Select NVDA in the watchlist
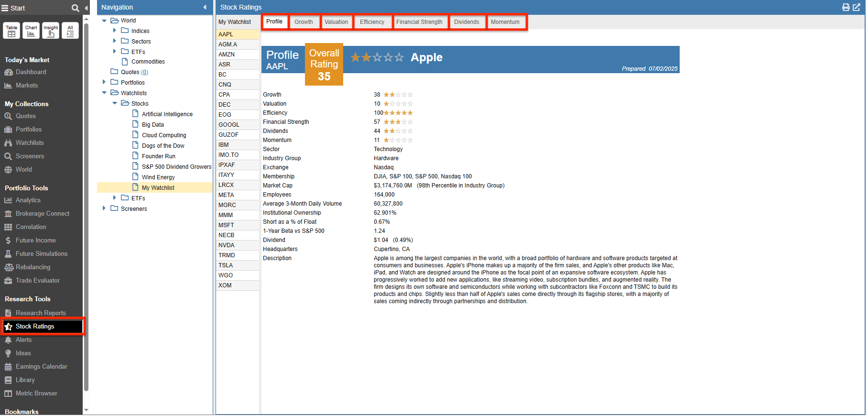The height and width of the screenshot is (416, 868). pyautogui.click(x=227, y=245)
